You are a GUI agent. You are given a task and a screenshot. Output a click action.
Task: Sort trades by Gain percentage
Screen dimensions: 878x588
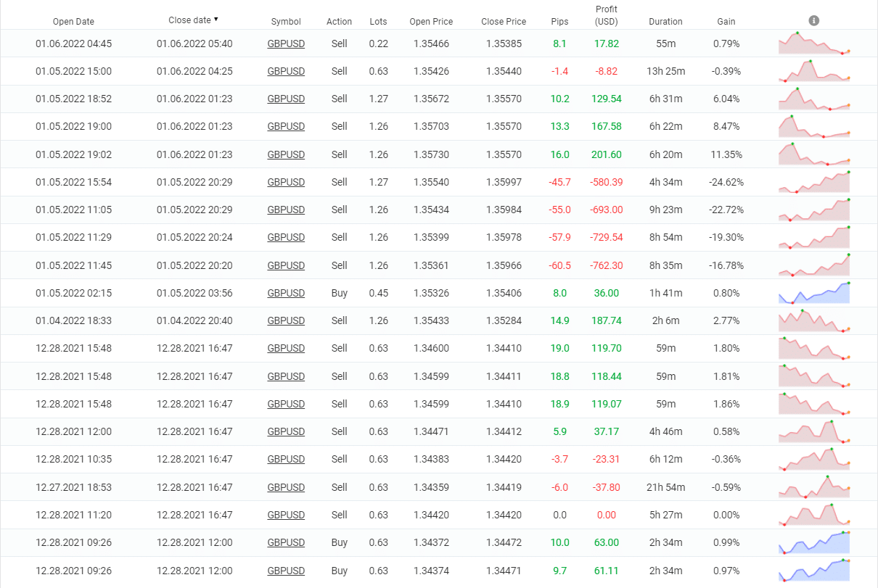[726, 21]
